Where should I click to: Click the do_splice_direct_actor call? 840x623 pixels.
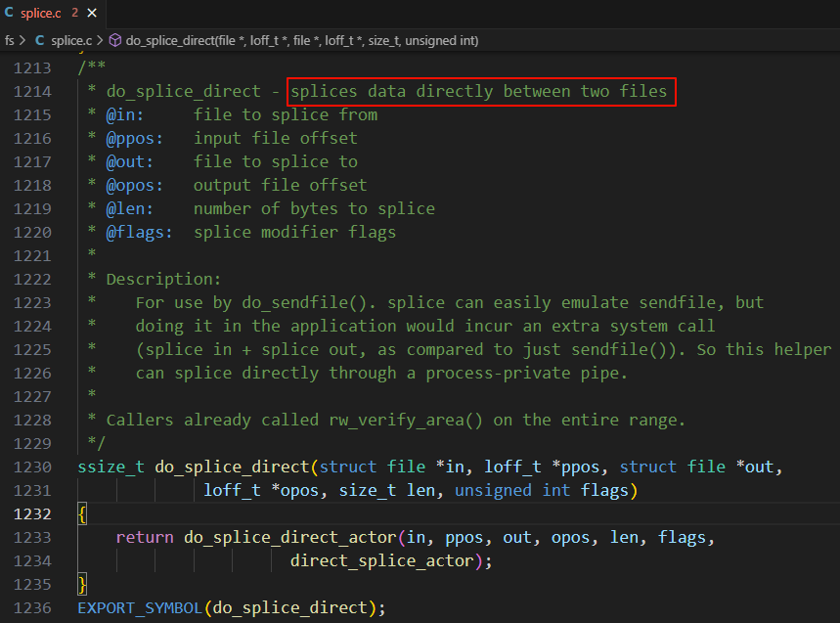(289, 538)
